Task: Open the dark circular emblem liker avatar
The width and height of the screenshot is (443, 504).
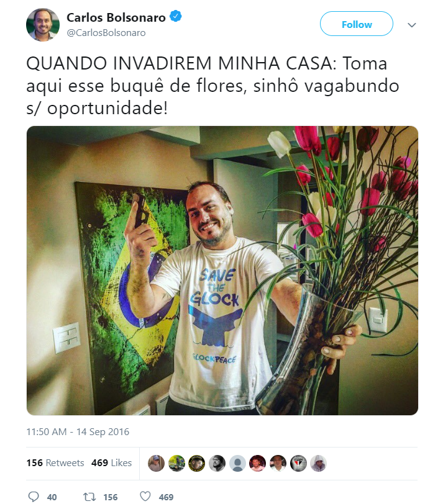Action: point(197,463)
